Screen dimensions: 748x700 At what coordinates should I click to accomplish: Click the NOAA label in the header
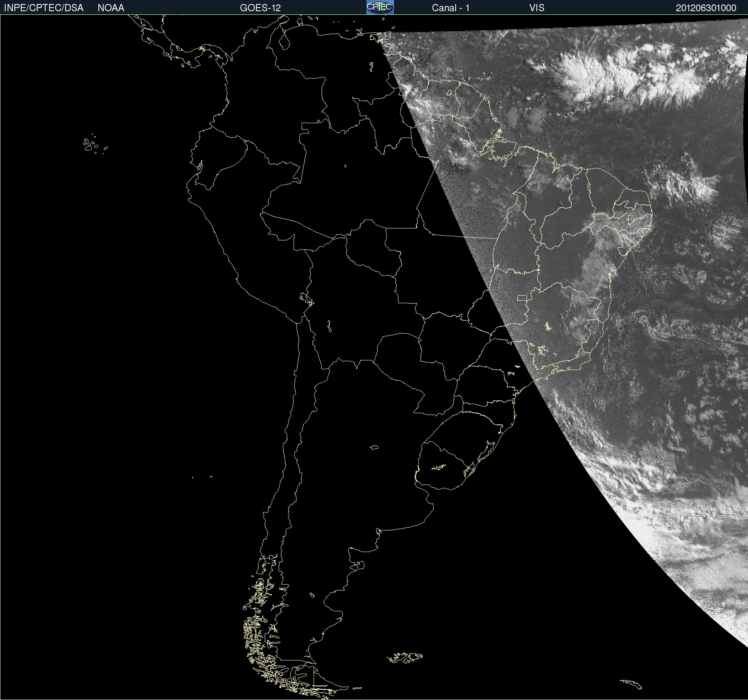(x=111, y=8)
